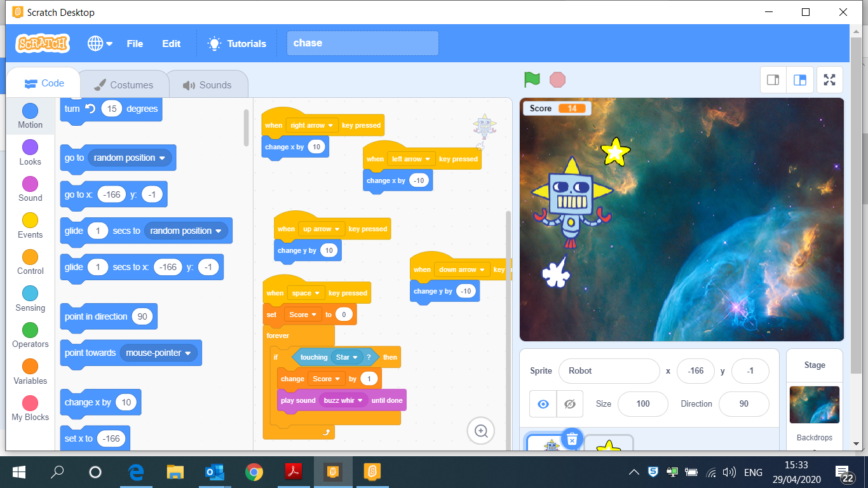Open 'up arrow' key dropdown in script
Screen dimensions: 868x488
click(322, 229)
